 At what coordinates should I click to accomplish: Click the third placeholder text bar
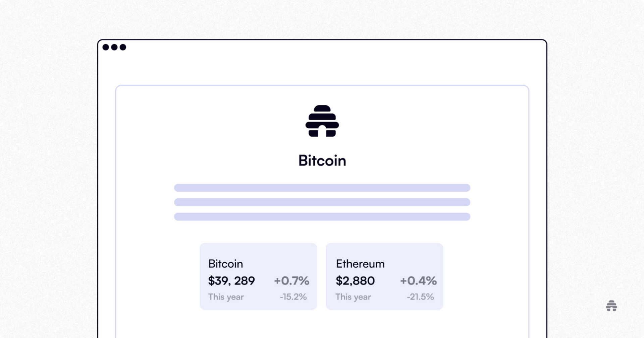point(322,216)
